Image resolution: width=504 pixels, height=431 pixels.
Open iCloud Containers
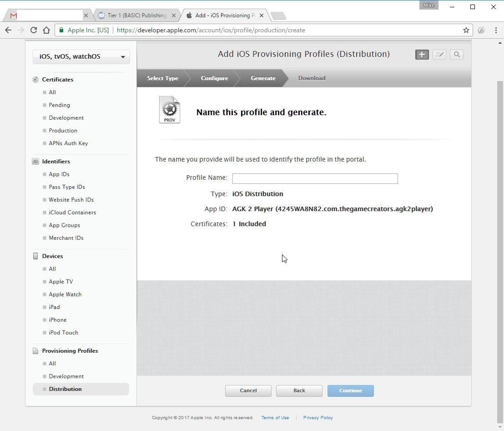pos(72,213)
